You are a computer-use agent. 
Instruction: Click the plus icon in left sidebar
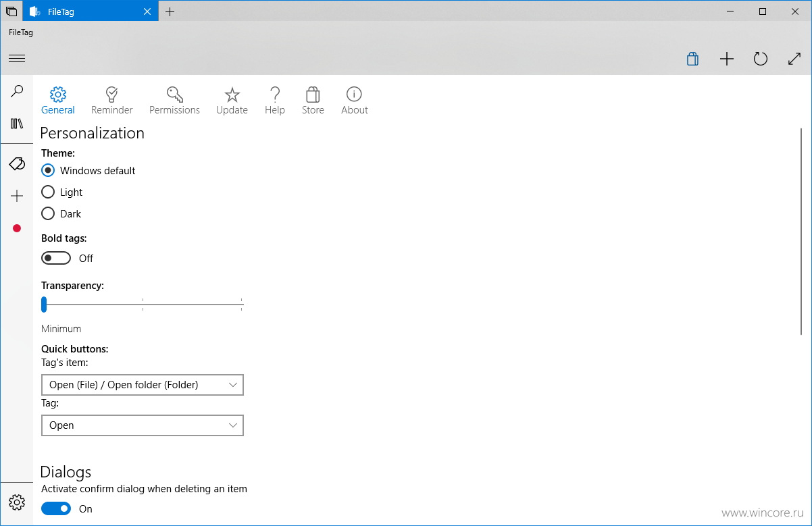click(x=17, y=196)
